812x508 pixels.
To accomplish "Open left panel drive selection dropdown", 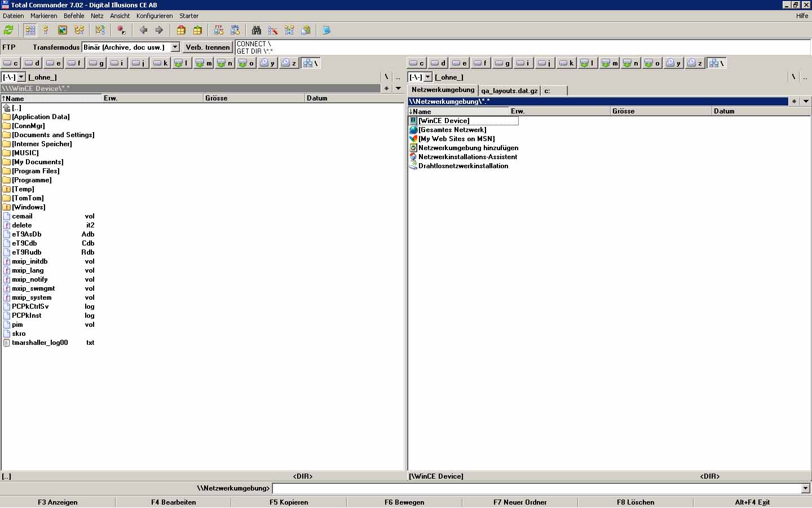I will pos(21,77).
